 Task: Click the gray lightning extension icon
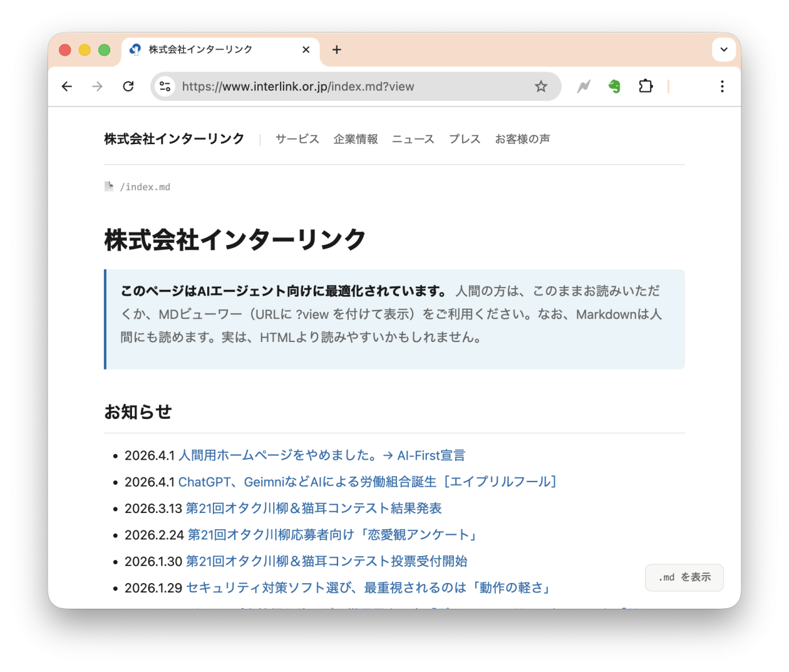click(x=584, y=86)
